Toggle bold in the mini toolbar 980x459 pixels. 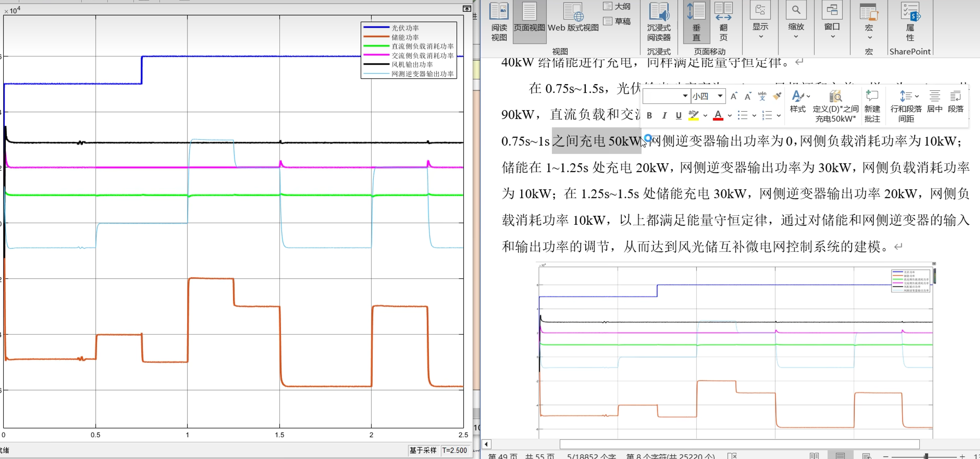[649, 115]
